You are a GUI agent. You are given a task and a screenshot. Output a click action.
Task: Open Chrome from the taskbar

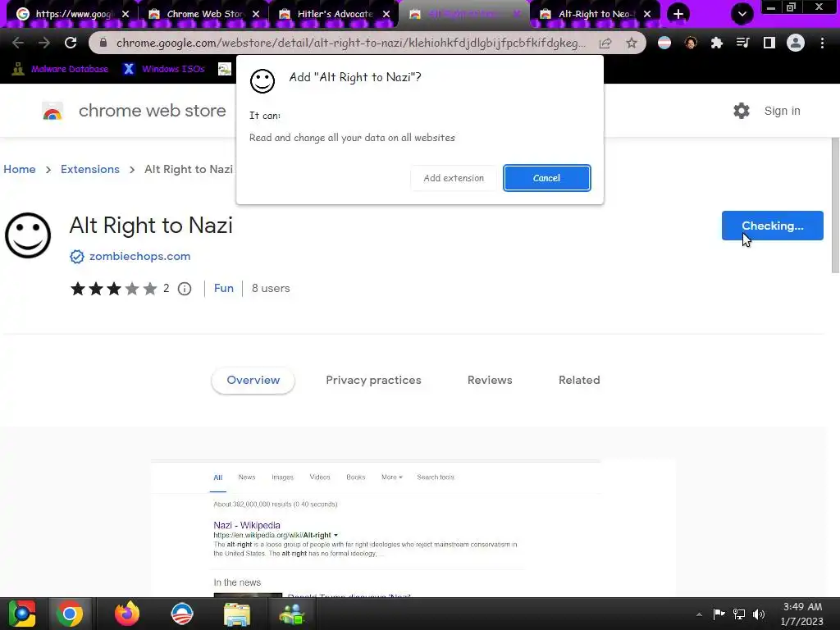(x=70, y=614)
